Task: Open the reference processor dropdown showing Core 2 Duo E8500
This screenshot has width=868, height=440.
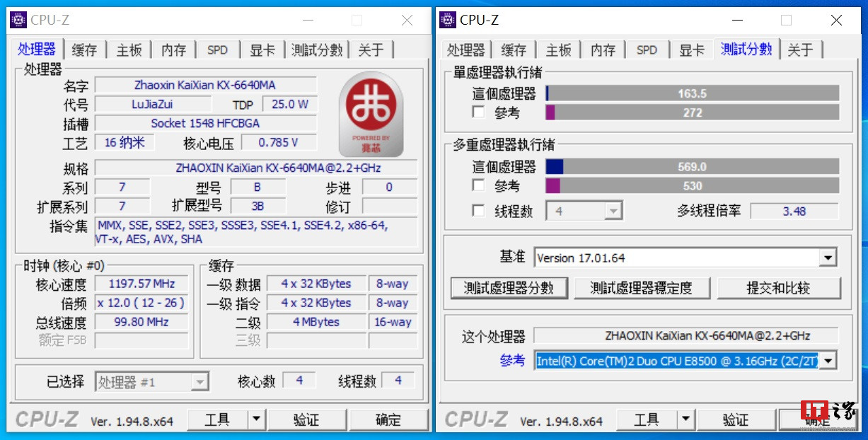Action: 826,360
